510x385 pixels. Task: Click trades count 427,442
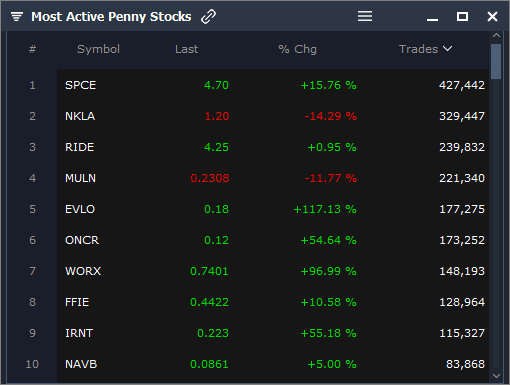(462, 85)
